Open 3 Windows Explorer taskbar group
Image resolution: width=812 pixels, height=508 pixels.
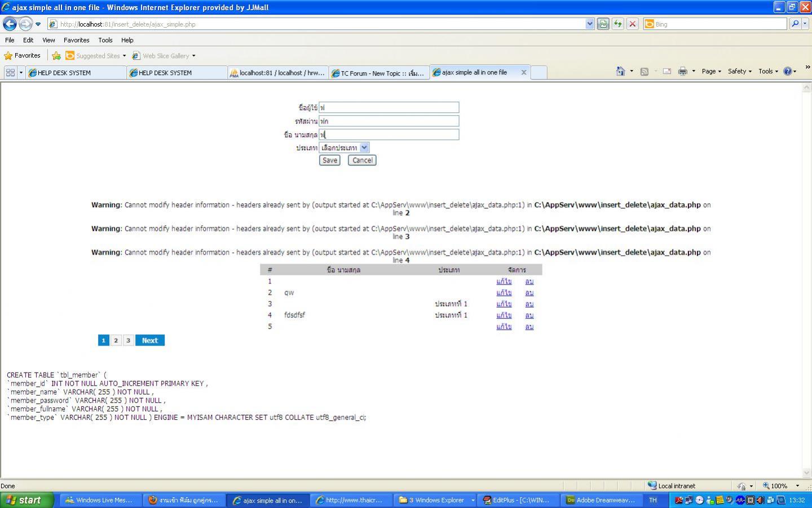(x=435, y=500)
